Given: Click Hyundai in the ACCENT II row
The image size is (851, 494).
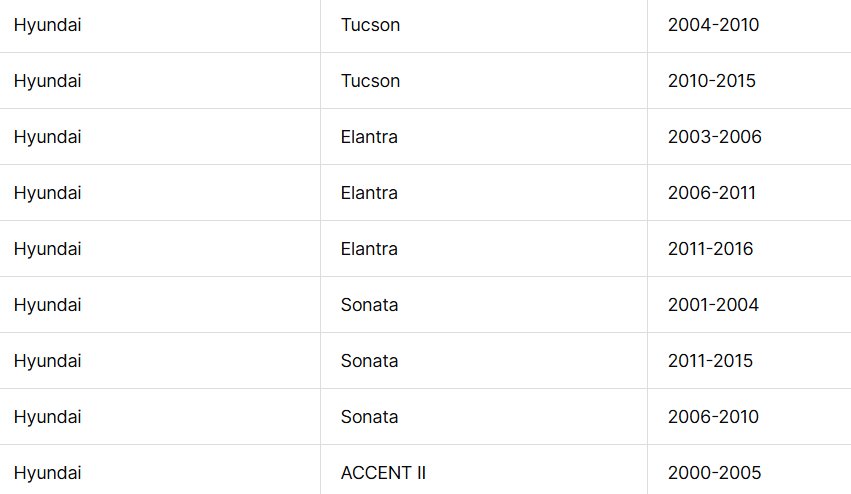Looking at the screenshot, I should coord(47,473).
